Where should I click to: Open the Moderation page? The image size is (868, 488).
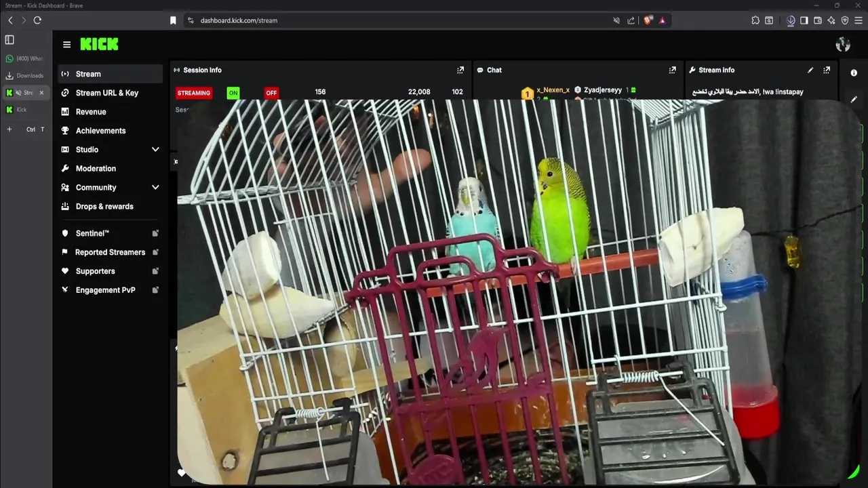tap(110, 169)
